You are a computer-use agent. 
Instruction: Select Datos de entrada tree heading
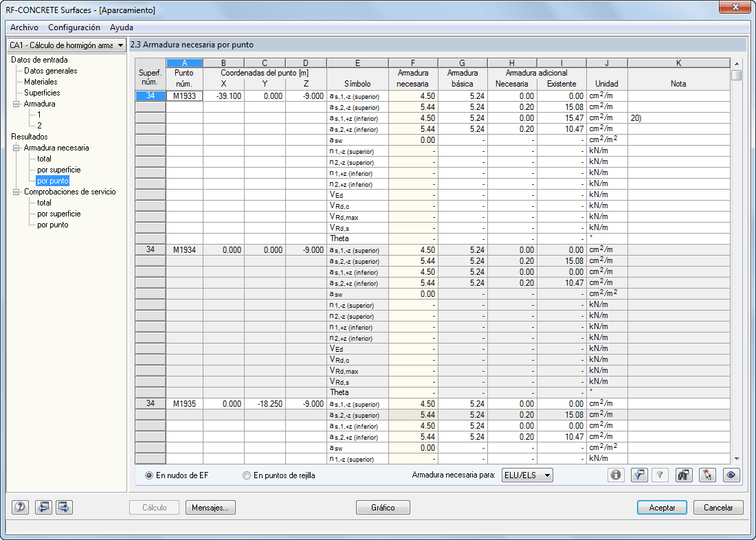(40, 60)
